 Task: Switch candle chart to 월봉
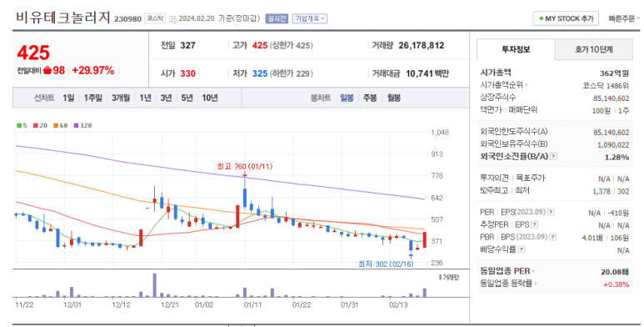393,98
